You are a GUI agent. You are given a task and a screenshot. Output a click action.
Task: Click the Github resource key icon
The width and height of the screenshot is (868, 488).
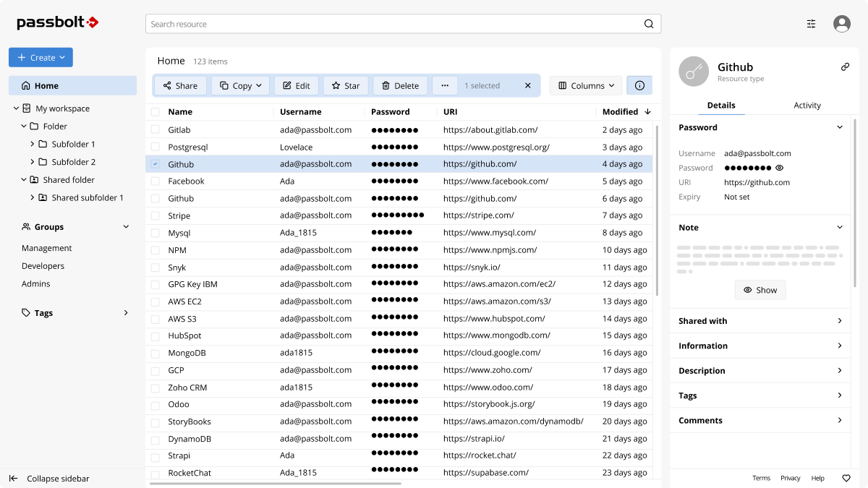pos(694,72)
